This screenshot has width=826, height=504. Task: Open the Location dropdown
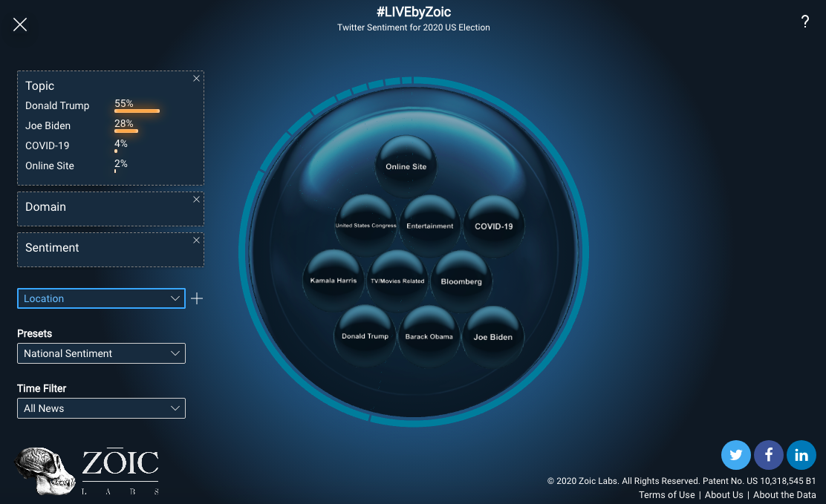coord(101,298)
